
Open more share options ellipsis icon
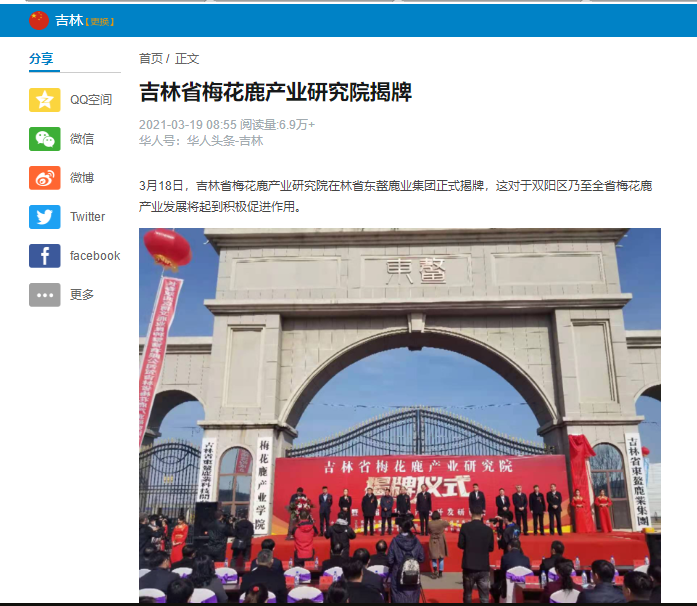(45, 295)
